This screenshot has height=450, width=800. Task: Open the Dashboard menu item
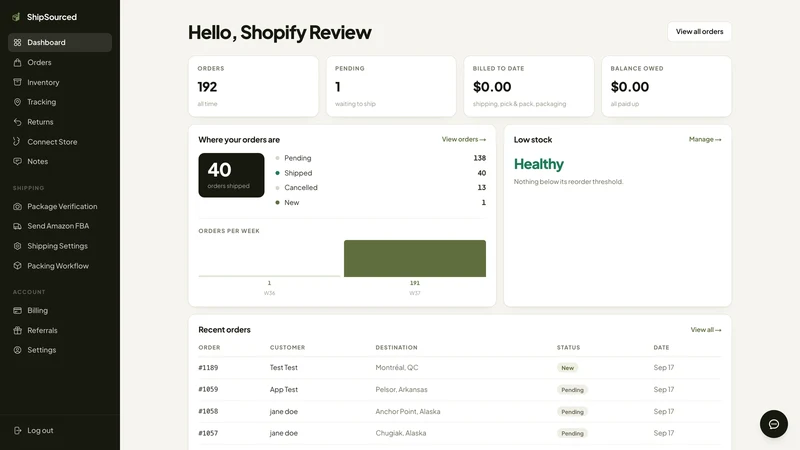[60, 42]
